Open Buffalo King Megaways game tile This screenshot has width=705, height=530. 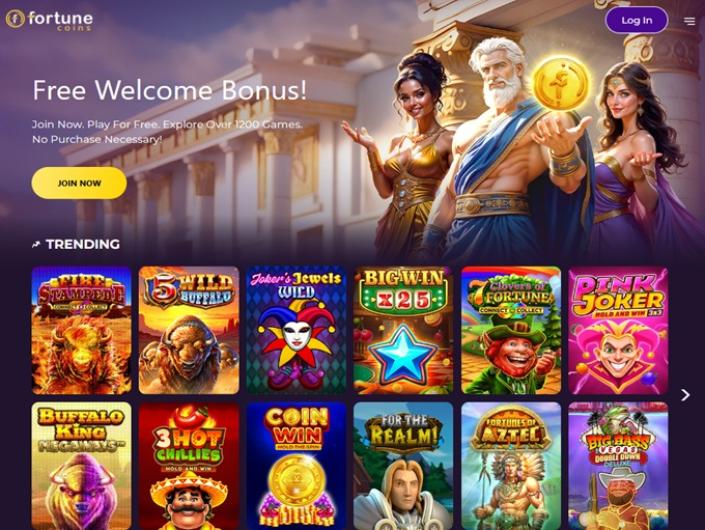(x=81, y=466)
